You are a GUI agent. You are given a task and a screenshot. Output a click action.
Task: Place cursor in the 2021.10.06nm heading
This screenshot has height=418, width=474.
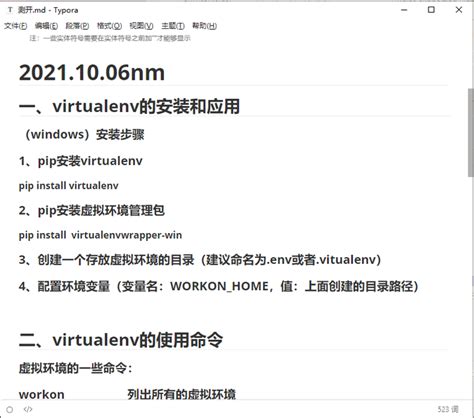pyautogui.click(x=92, y=73)
